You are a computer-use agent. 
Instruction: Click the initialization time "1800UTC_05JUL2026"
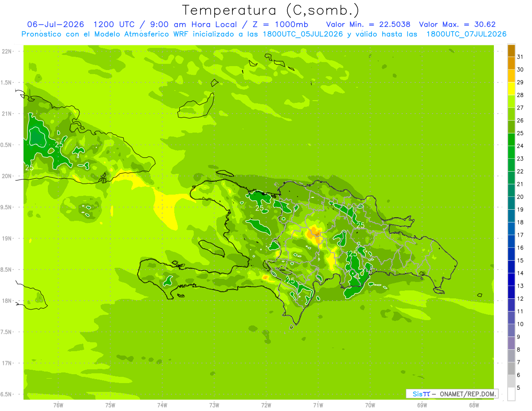303,34
